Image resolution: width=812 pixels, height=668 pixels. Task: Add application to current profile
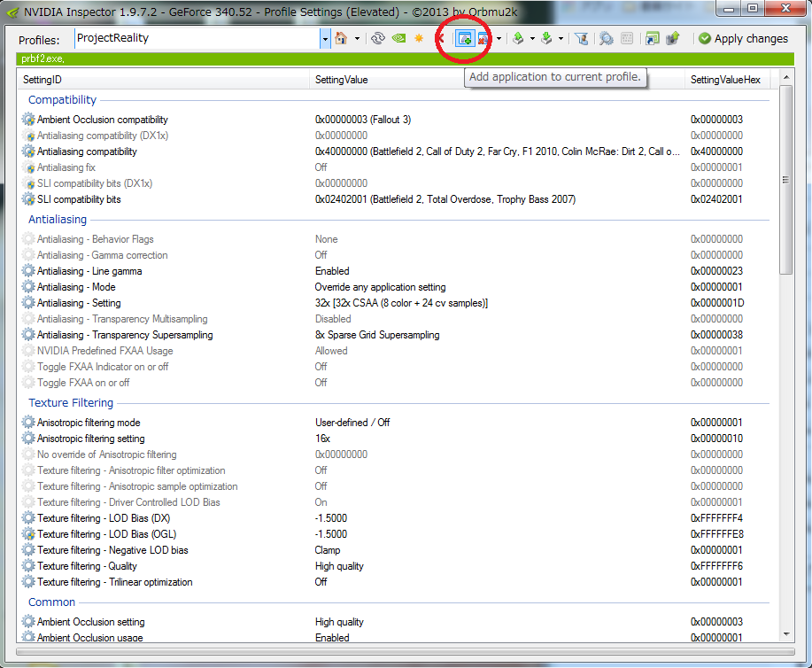coord(465,38)
